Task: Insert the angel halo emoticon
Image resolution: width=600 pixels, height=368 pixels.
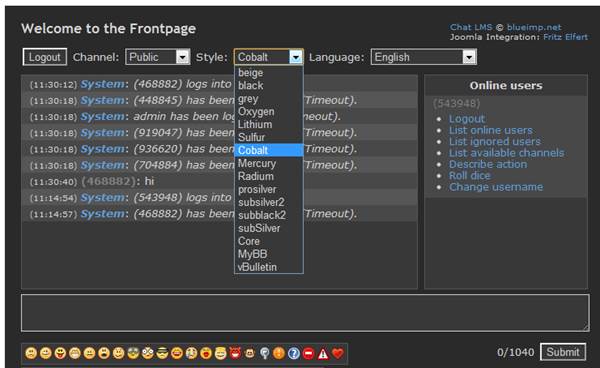Action: (x=220, y=353)
